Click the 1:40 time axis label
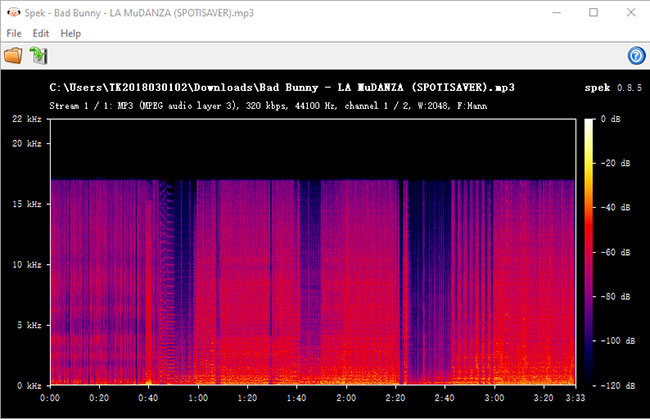This screenshot has height=419, width=650. [x=296, y=398]
